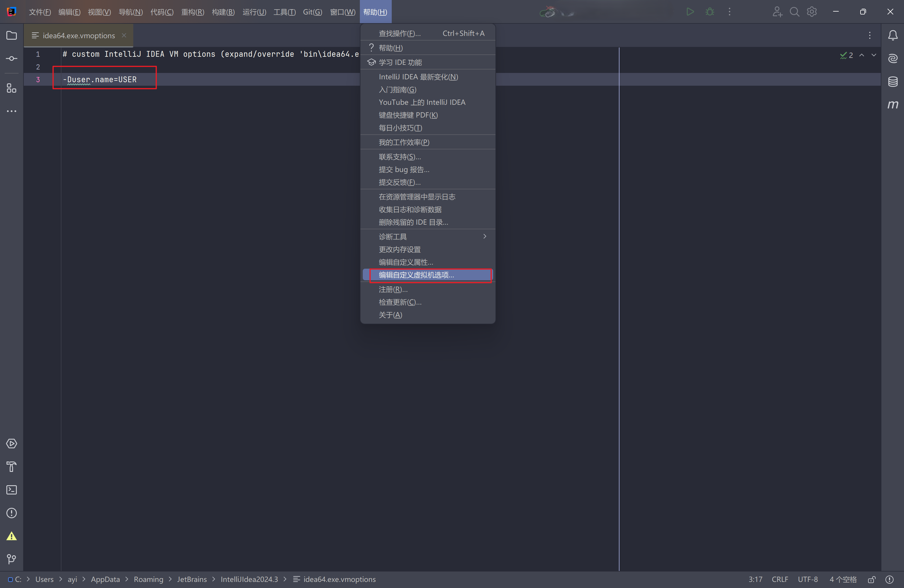
Task: Open the Build hammer tool window
Action: click(x=12, y=466)
